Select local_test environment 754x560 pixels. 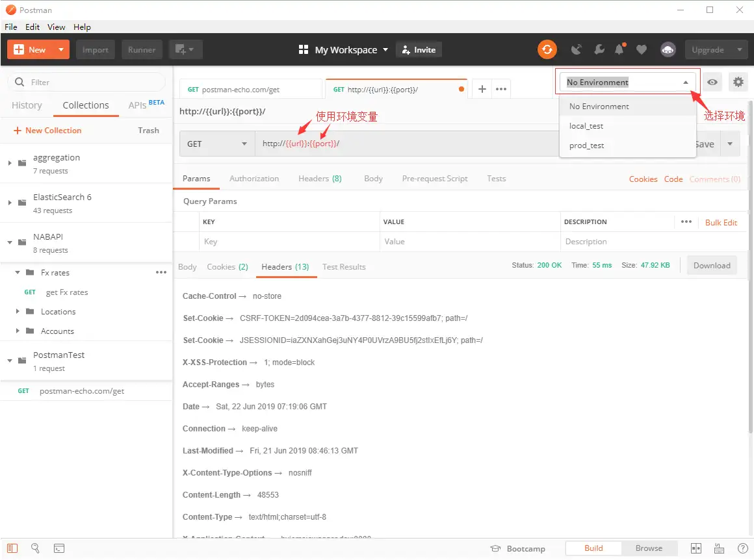[586, 126]
